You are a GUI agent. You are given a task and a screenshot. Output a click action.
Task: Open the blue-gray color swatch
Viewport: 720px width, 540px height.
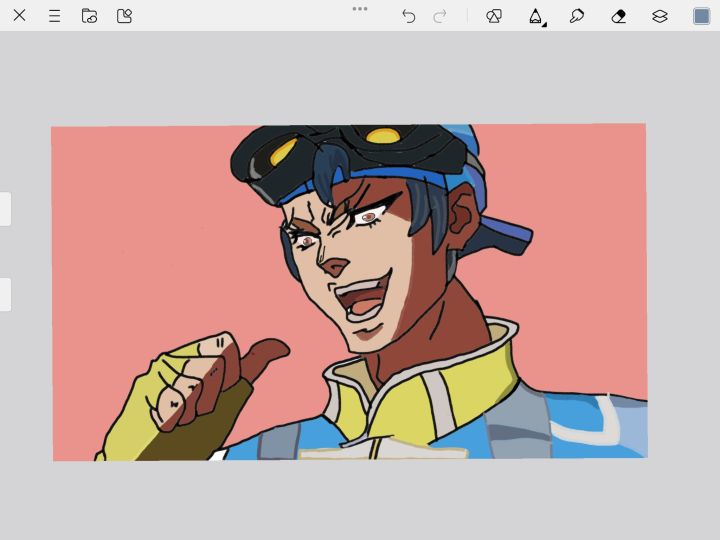[701, 16]
